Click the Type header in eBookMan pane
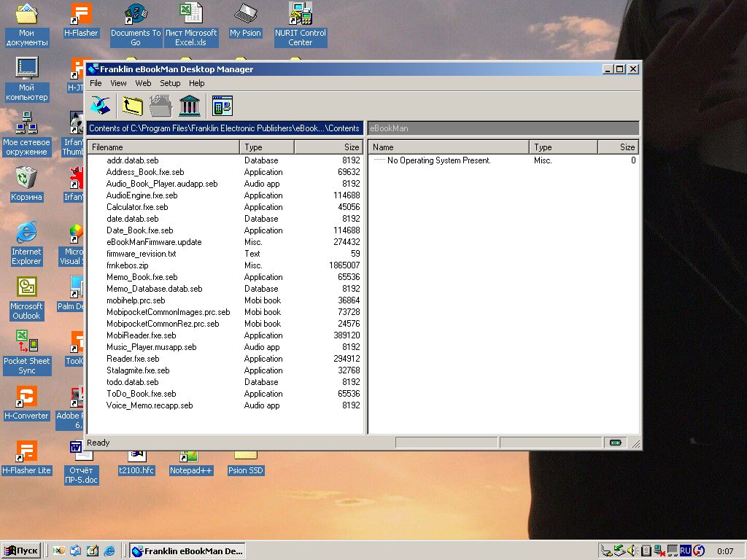Screen dimensions: 747x560 point(564,147)
